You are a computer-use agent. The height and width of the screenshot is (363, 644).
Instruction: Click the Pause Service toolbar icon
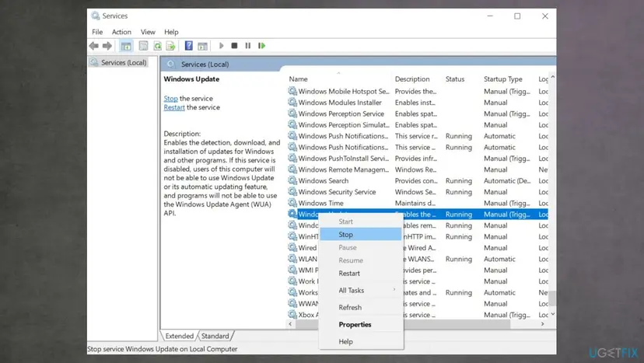point(247,46)
